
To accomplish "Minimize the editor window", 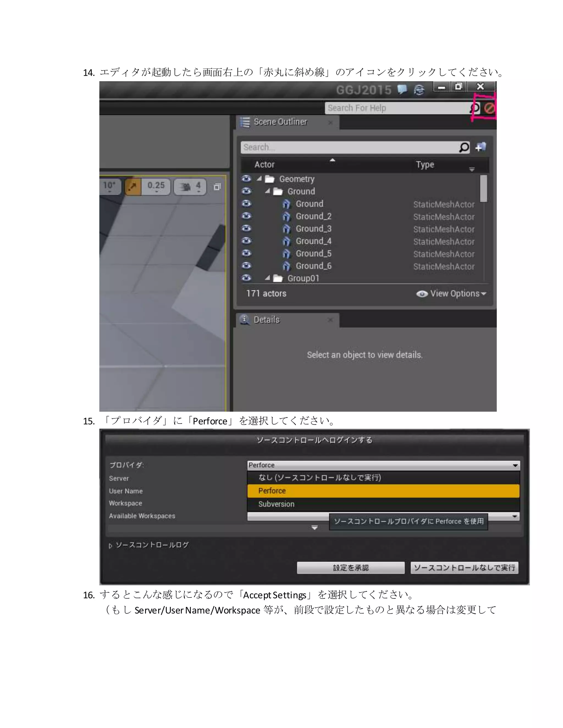I will coord(442,87).
